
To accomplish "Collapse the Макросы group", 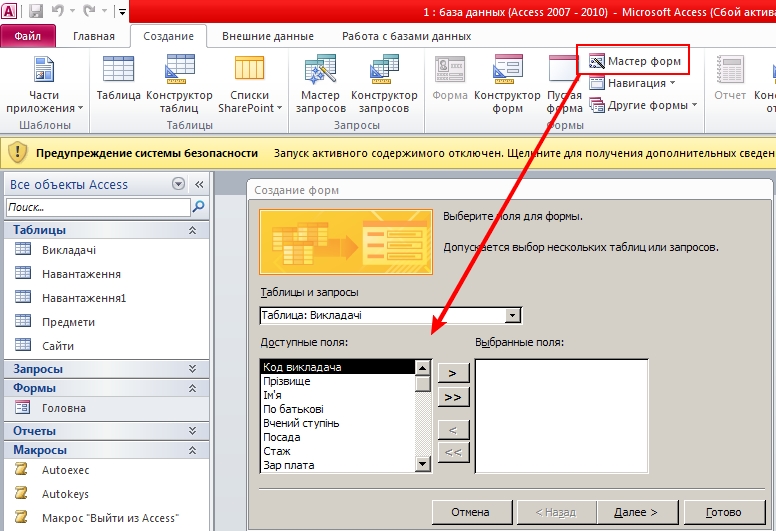I will tap(193, 450).
